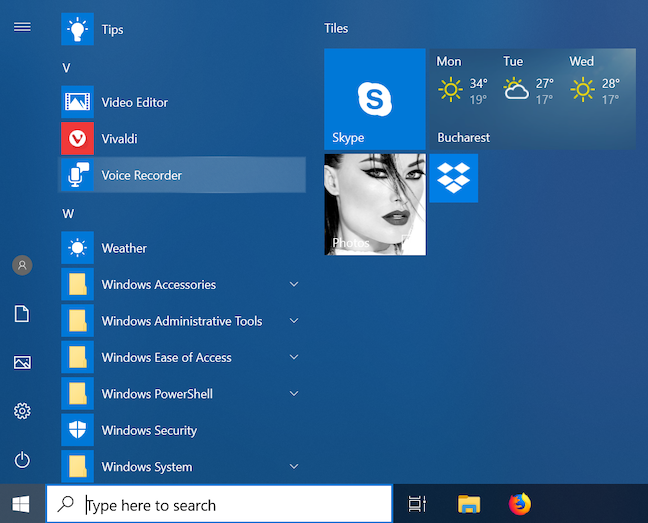The height and width of the screenshot is (523, 648).
Task: Click the Windows Ease of Access text label
Action: 167,357
